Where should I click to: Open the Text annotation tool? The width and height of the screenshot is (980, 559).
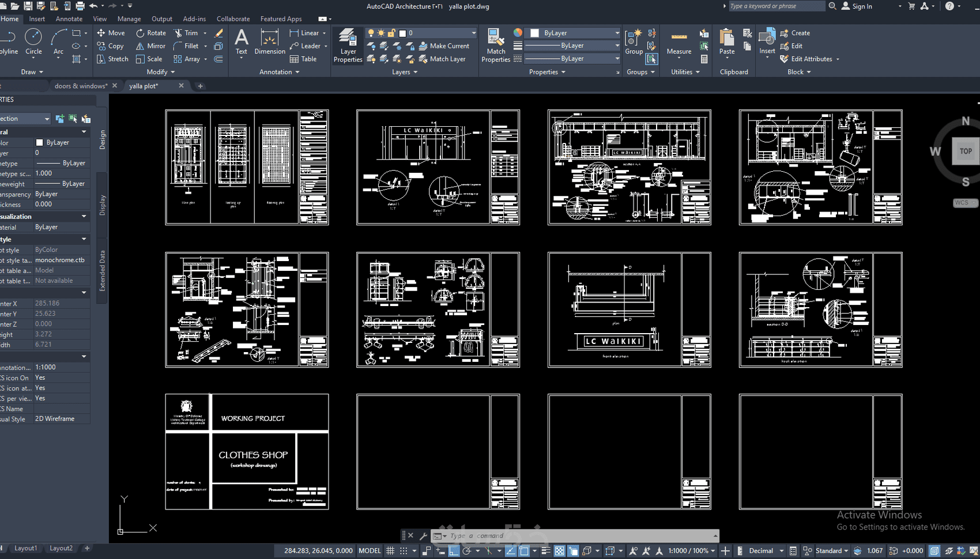tap(242, 42)
